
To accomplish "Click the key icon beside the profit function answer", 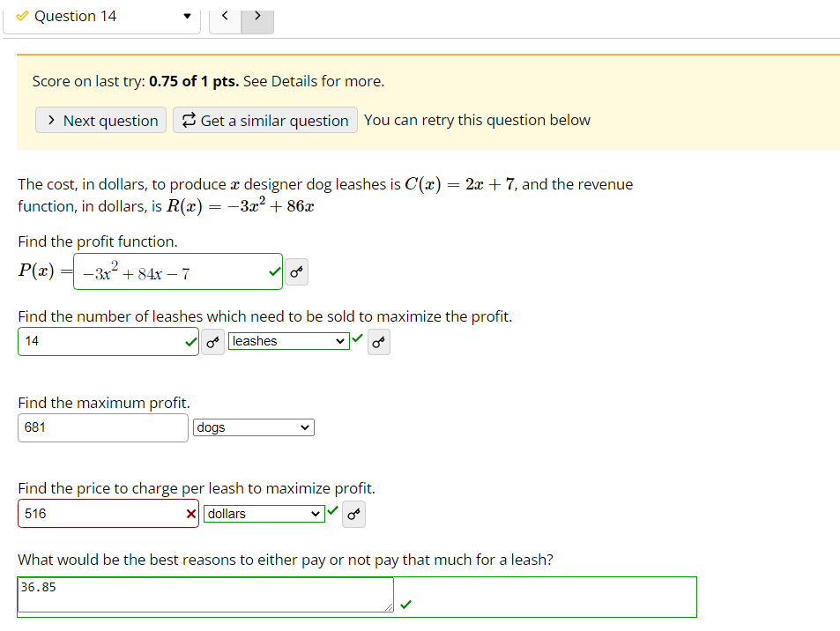I will (296, 271).
